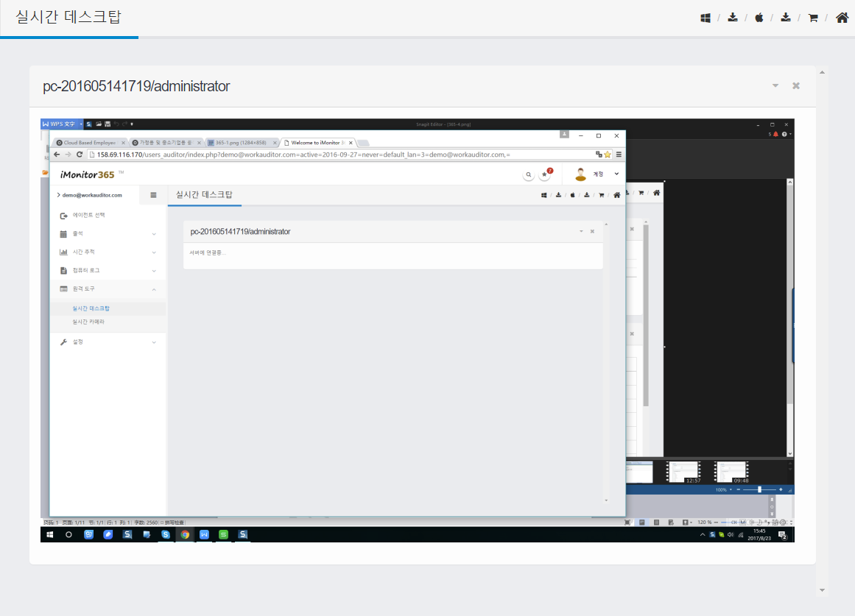Switch to the Cloud Based Employee tab in remote Chrome
The image size is (855, 616).
tap(90, 143)
